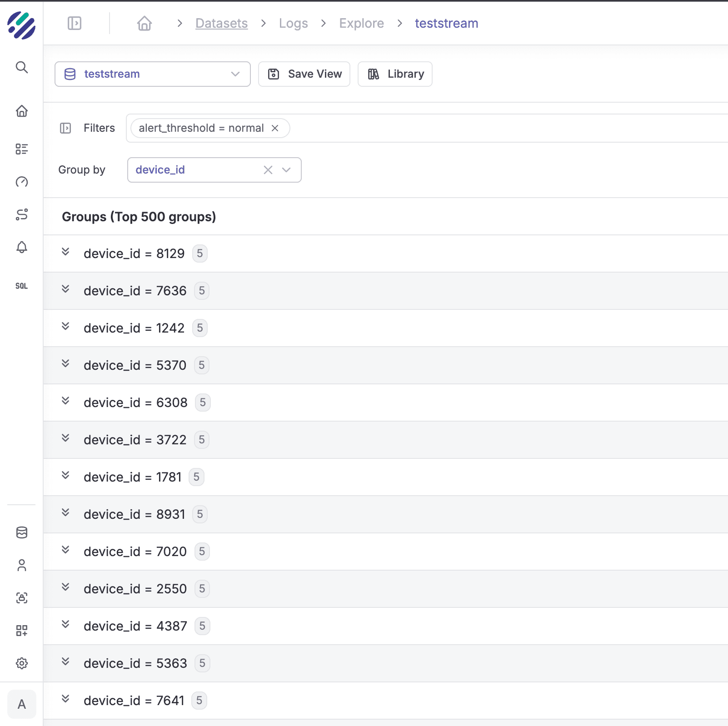Click the SQL editor sidebar icon
Image resolution: width=728 pixels, height=726 pixels.
tap(21, 286)
